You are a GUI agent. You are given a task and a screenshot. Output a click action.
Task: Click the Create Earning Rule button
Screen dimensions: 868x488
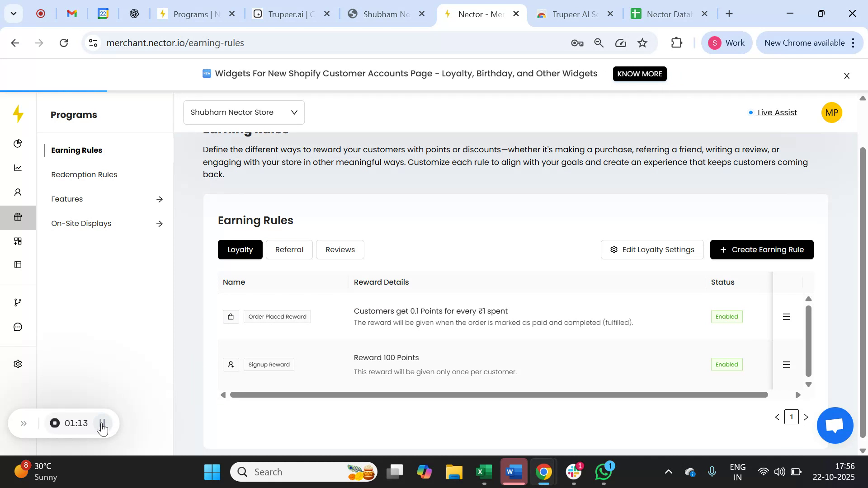pos(761,249)
